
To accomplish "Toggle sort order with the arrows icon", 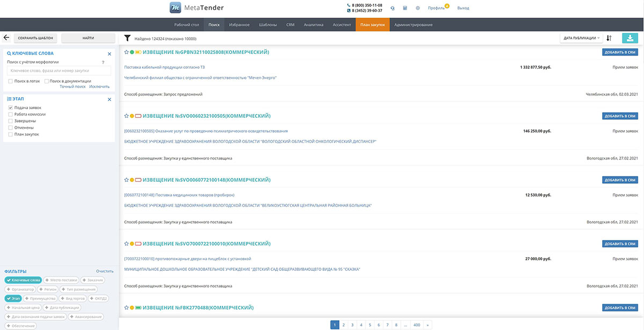I will point(609,38).
